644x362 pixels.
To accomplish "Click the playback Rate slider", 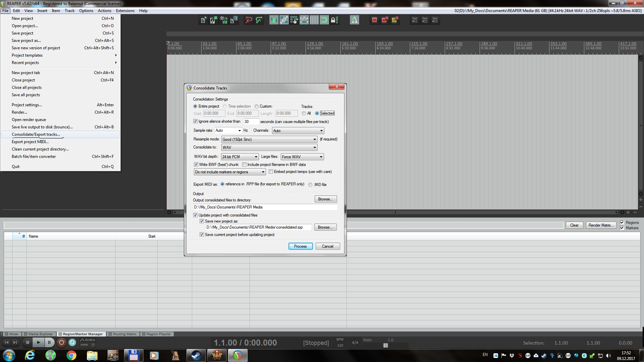I will click(386, 346).
